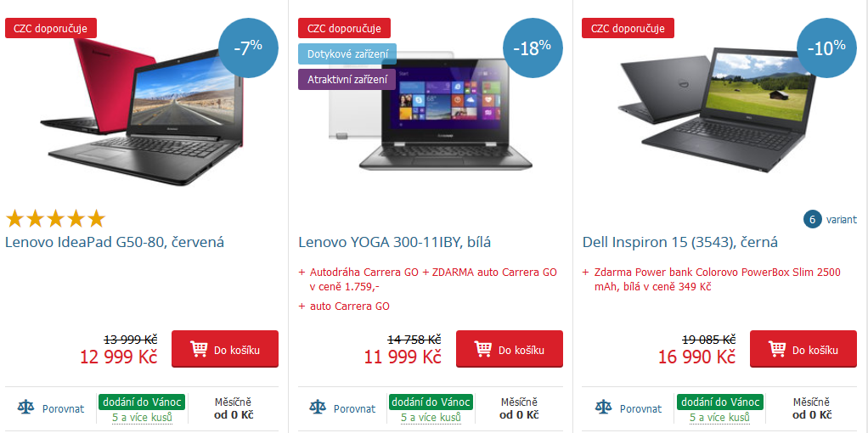Click the compare scales icon under Lenovo IdeaPad
Screen dimensions: 868x433
(x=25, y=408)
